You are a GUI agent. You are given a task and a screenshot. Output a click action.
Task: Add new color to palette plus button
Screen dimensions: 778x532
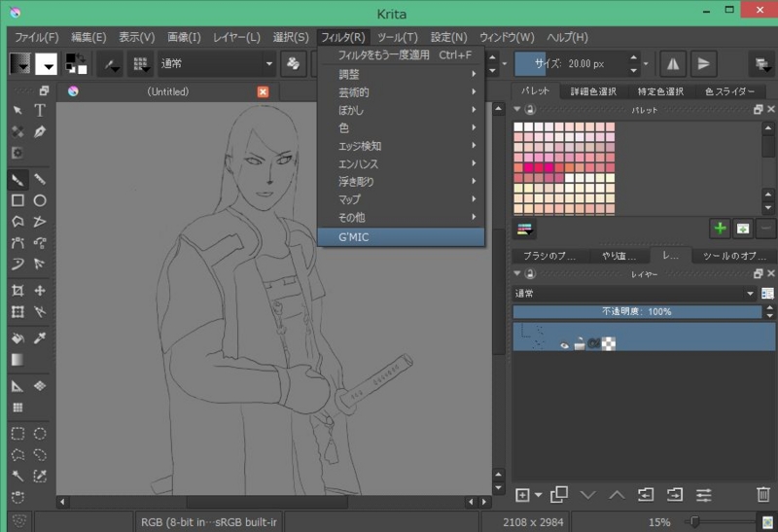coord(720,229)
